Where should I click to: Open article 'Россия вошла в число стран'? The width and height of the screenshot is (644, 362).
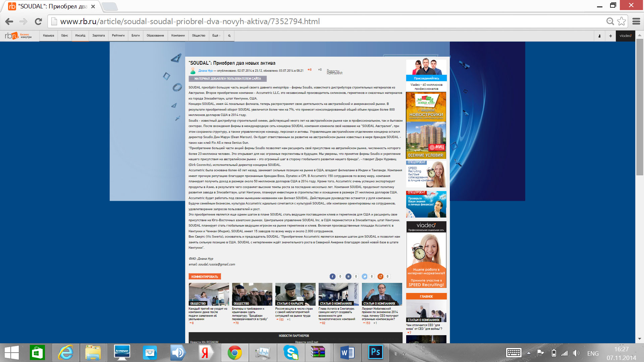pos(294,312)
